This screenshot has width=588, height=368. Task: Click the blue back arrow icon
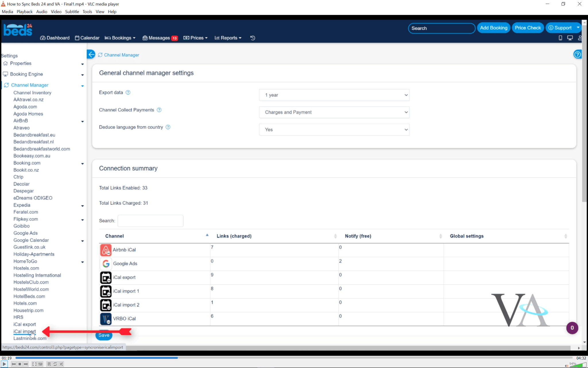[x=91, y=54]
